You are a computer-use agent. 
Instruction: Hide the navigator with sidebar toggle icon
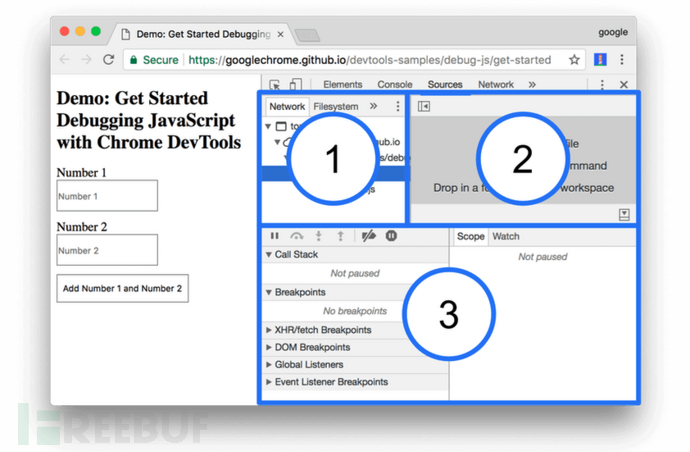pos(424,106)
